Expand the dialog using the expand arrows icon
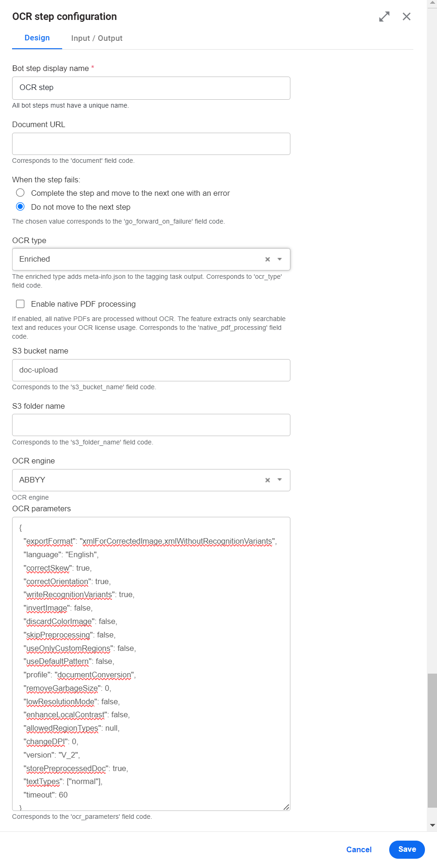 (x=384, y=17)
